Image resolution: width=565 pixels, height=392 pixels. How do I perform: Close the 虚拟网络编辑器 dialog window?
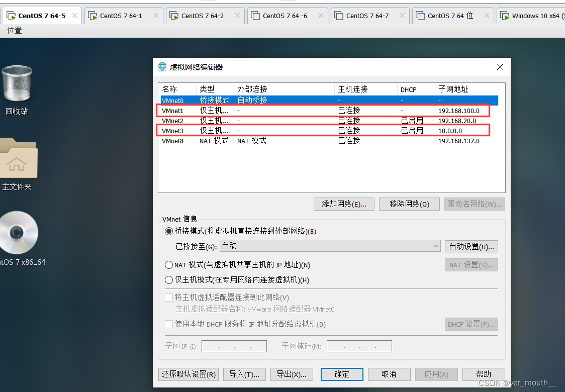point(500,67)
